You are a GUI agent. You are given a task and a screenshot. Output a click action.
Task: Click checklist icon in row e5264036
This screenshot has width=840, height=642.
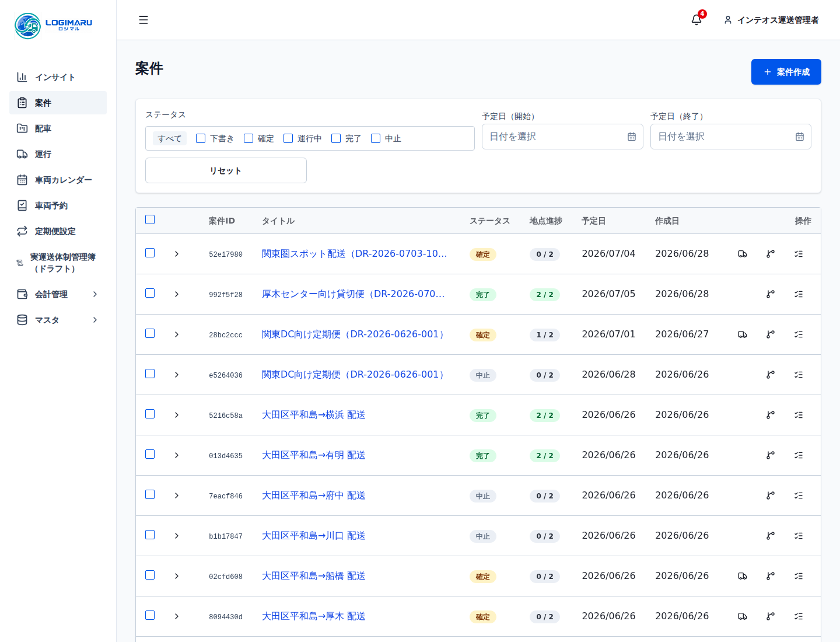coord(799,375)
